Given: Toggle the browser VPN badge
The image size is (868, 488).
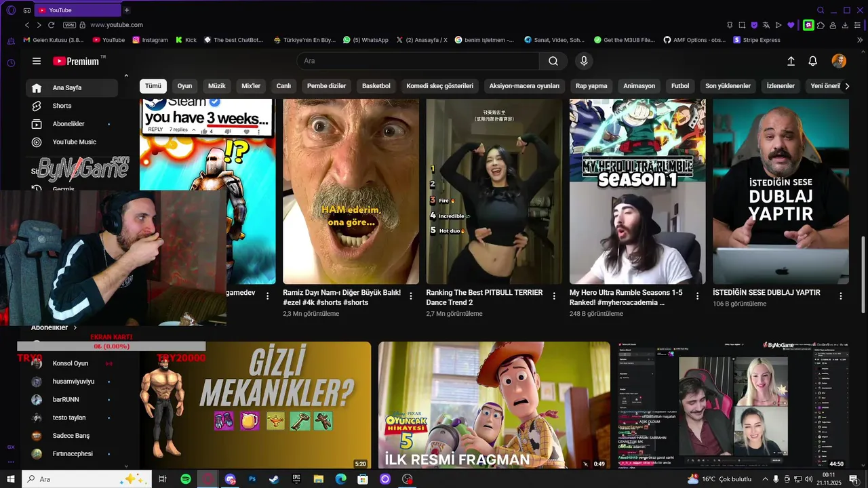Looking at the screenshot, I should tap(69, 25).
